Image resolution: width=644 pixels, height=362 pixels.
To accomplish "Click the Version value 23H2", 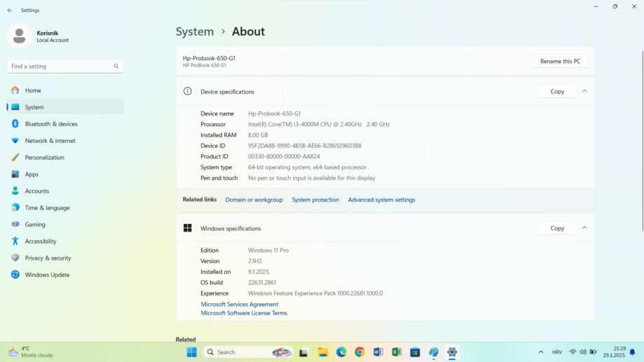I will 254,261.
